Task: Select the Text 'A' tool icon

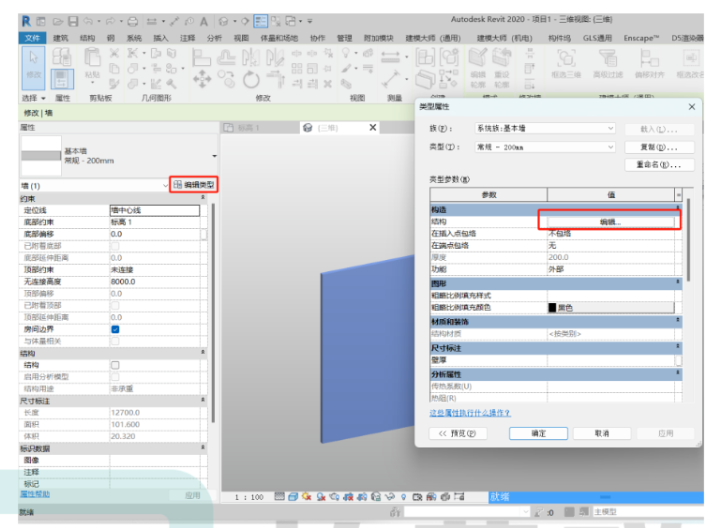Action: tap(204, 21)
